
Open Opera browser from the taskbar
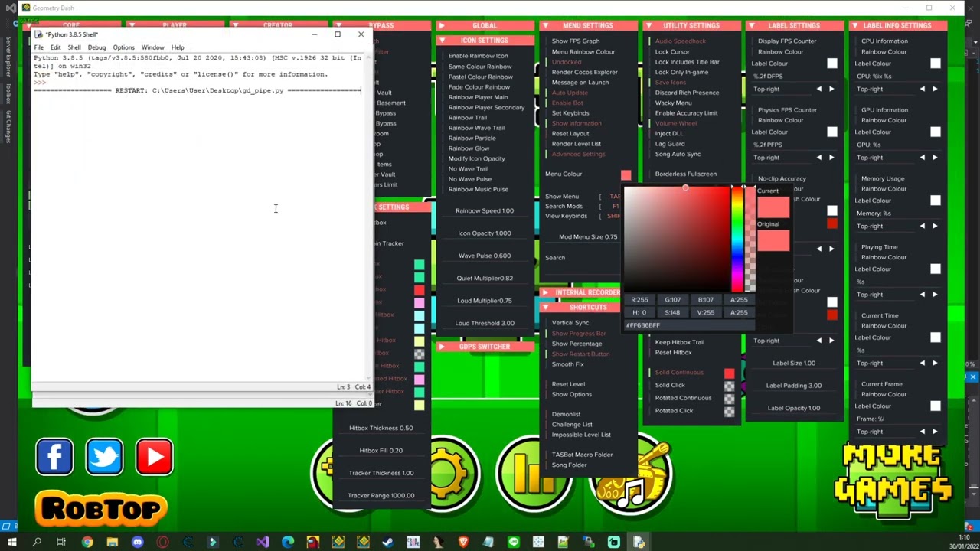pos(162,543)
